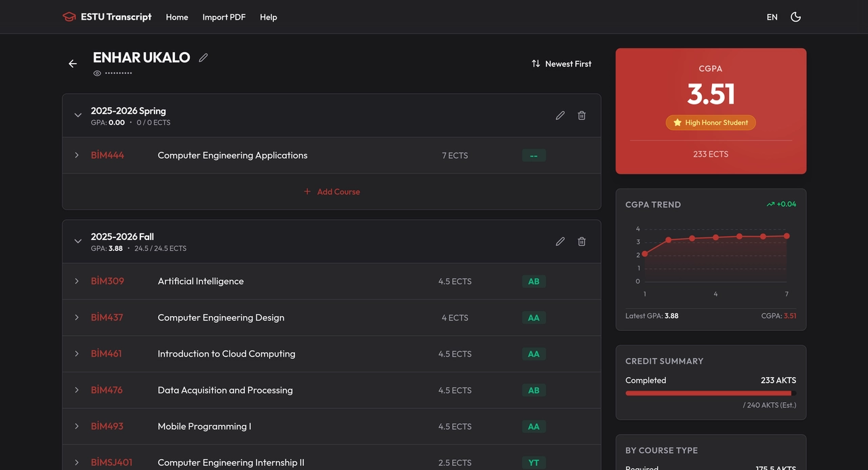Viewport: 868px width, 470px height.
Task: Click the sort arrows beside Newest First
Action: tap(535, 63)
